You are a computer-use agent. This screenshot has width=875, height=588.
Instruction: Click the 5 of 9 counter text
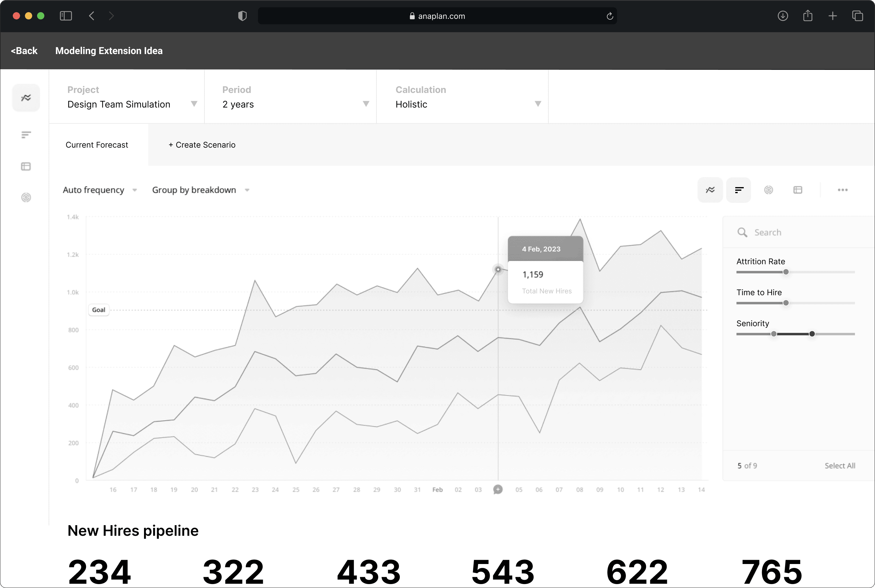coord(747,466)
